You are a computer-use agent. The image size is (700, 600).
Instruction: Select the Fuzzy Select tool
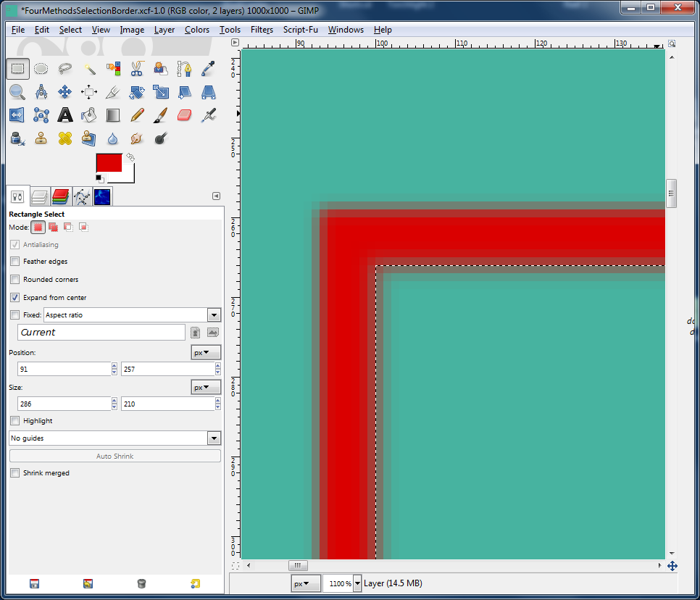pyautogui.click(x=88, y=68)
